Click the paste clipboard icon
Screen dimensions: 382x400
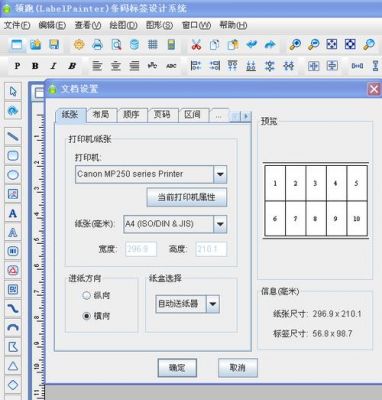[233, 44]
